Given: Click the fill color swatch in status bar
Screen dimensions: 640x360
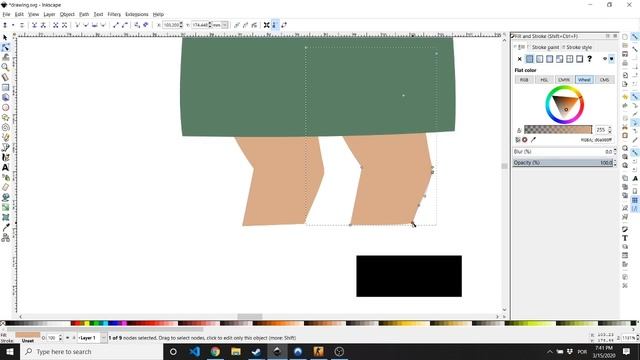Looking at the screenshot, I should coord(28,335).
